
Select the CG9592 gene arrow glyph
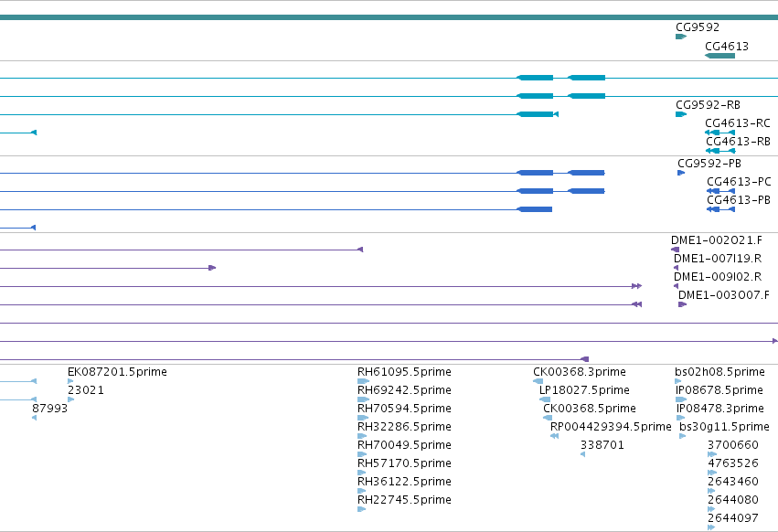[x=681, y=37]
